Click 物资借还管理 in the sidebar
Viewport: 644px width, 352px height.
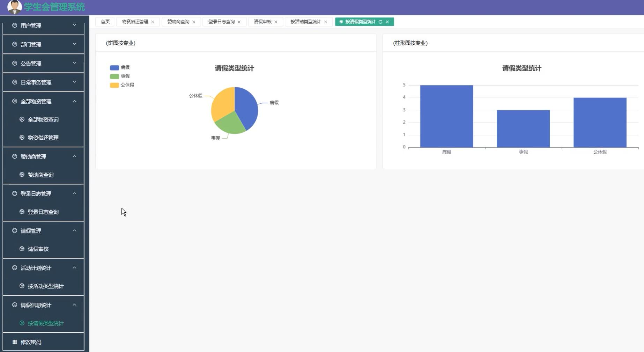pyautogui.click(x=43, y=137)
